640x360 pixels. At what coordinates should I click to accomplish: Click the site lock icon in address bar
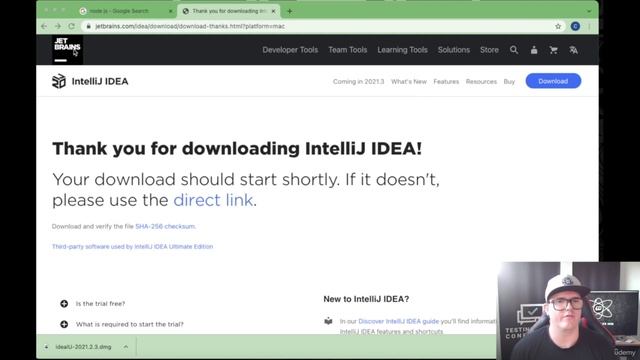[89, 26]
